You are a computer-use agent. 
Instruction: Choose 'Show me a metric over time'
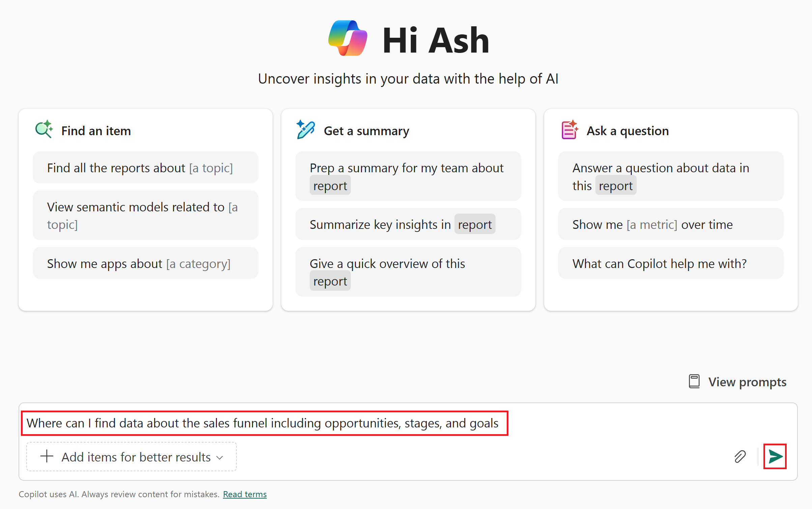point(671,224)
